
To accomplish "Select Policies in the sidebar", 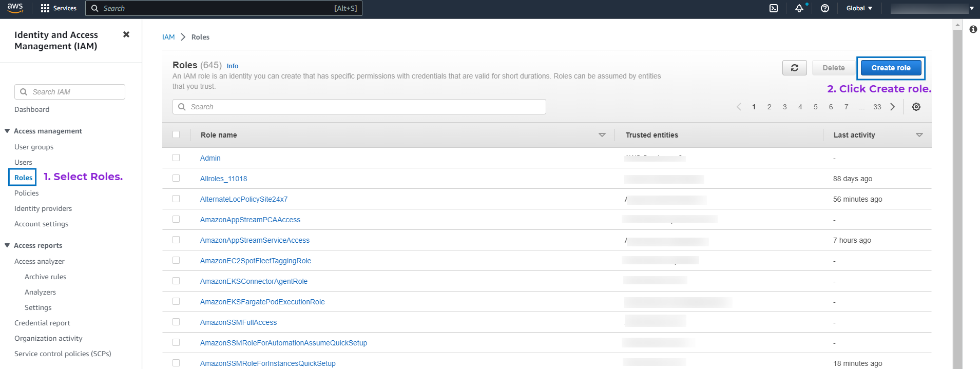I will click(27, 193).
